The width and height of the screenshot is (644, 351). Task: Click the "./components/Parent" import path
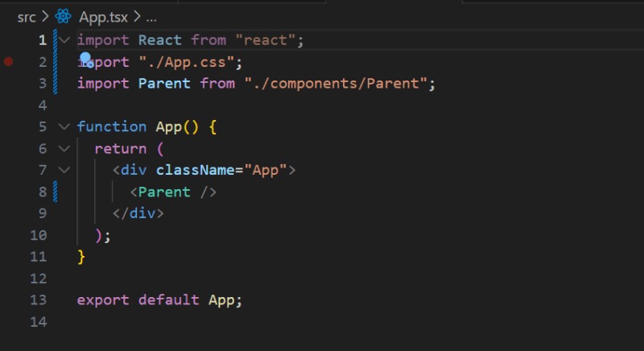336,84
